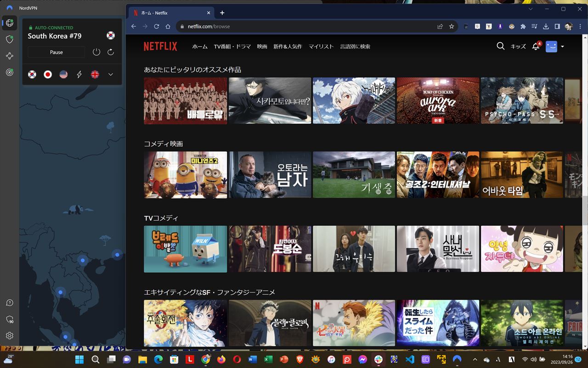
Task: Bookmark this page with the star icon
Action: coord(452,26)
